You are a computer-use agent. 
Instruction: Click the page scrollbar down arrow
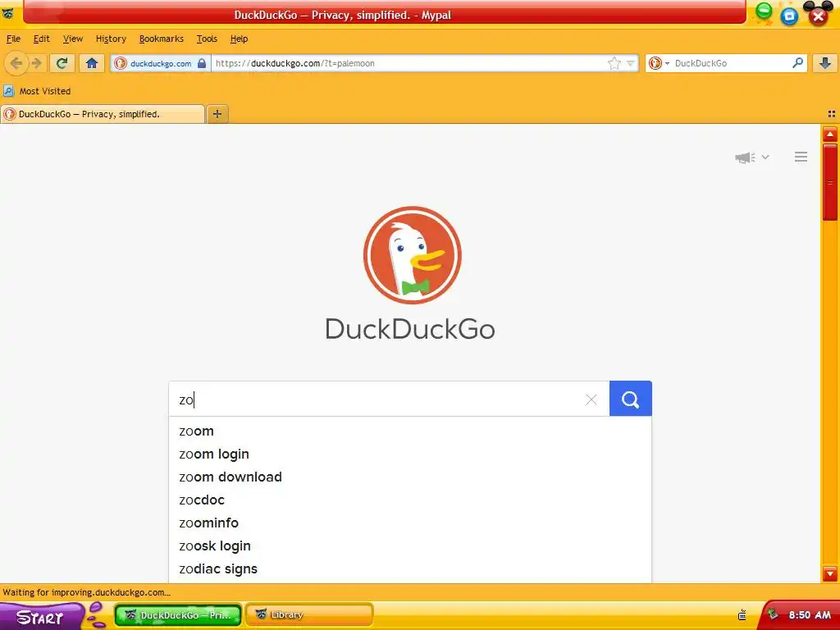click(830, 573)
